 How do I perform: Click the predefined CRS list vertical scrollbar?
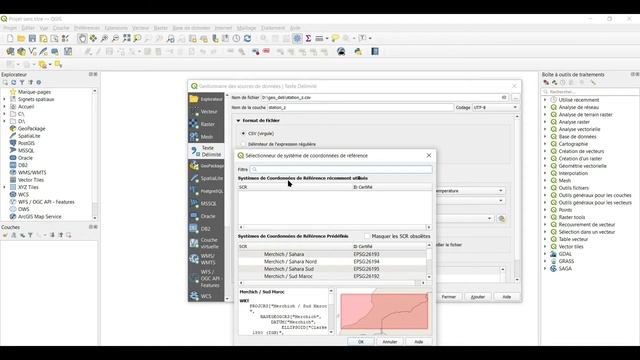tap(429, 261)
